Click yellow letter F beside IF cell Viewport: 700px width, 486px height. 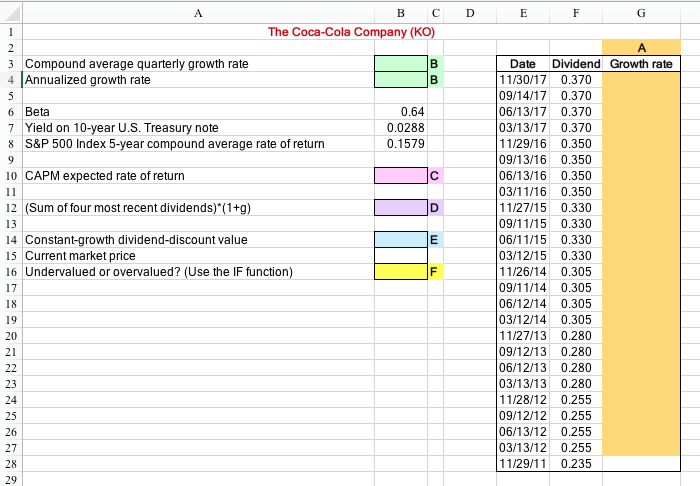(433, 272)
